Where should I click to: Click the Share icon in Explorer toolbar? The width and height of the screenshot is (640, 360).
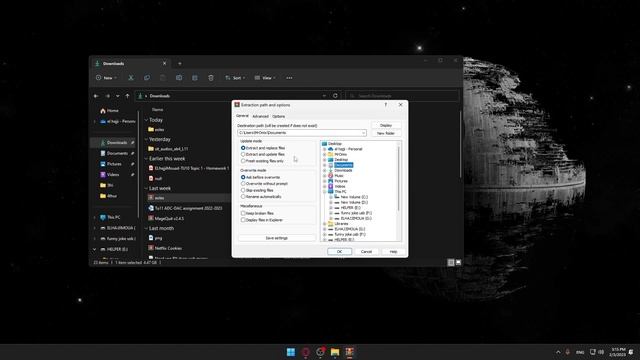[x=195, y=78]
